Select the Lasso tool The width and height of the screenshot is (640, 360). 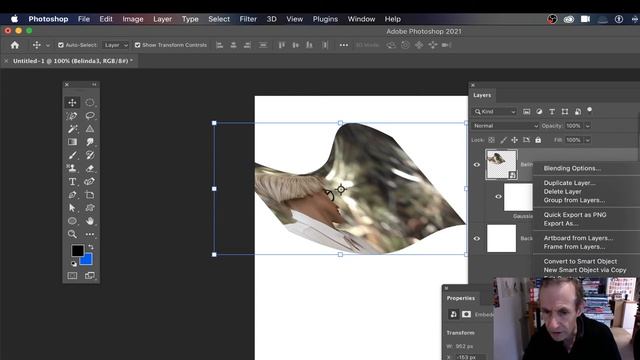tap(90, 116)
